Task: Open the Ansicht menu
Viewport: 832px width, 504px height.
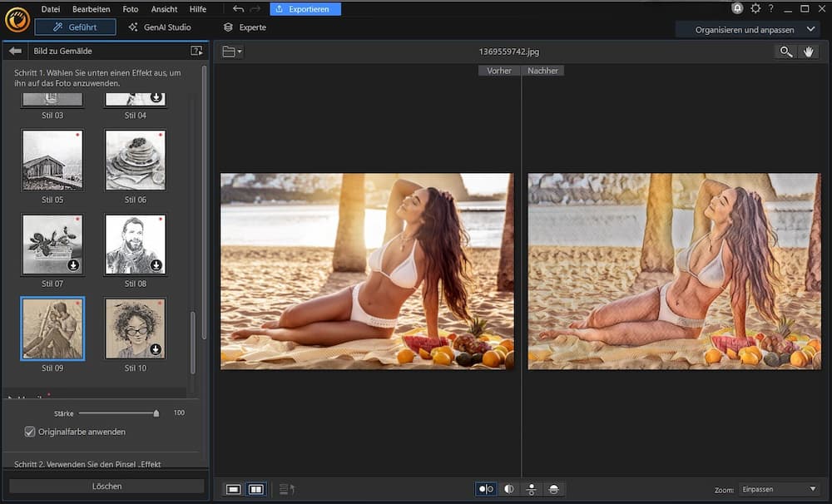Action: pos(164,9)
